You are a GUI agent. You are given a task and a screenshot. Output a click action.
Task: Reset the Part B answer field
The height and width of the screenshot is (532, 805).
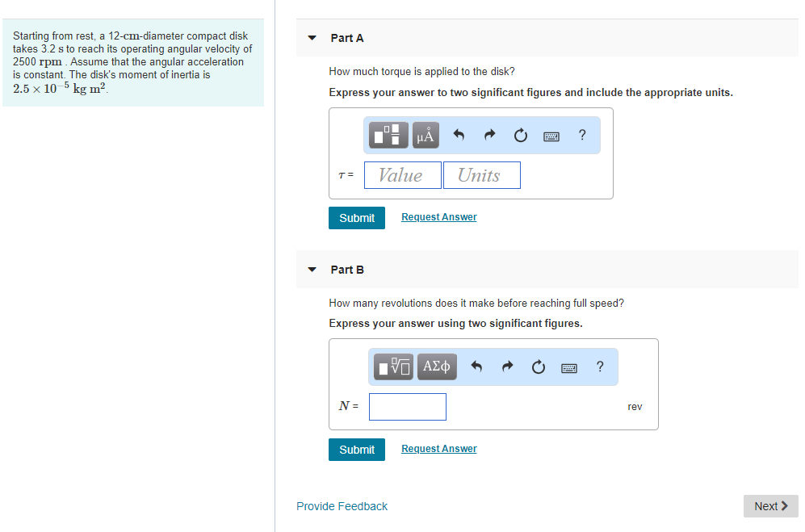click(x=539, y=367)
